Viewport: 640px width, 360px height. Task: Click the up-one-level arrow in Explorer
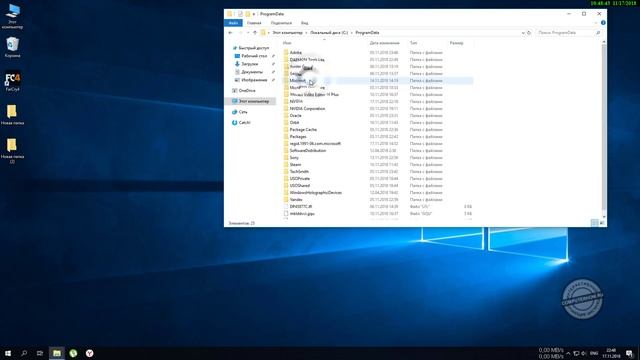[255, 33]
